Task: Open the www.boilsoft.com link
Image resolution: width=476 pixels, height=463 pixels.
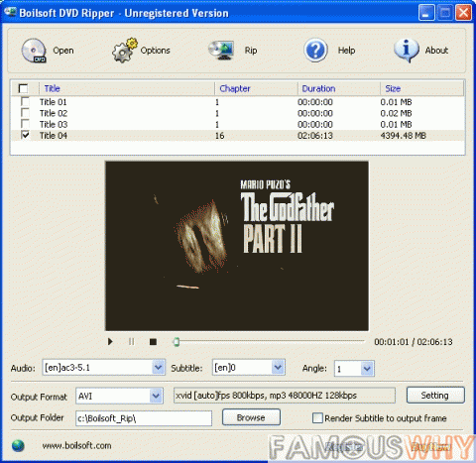Action: point(76,445)
